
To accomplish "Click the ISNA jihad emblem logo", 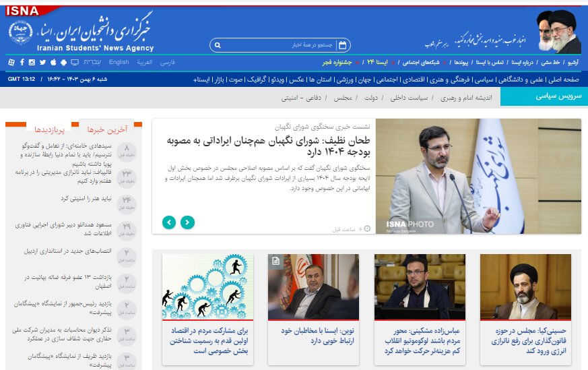I will tap(21, 32).
